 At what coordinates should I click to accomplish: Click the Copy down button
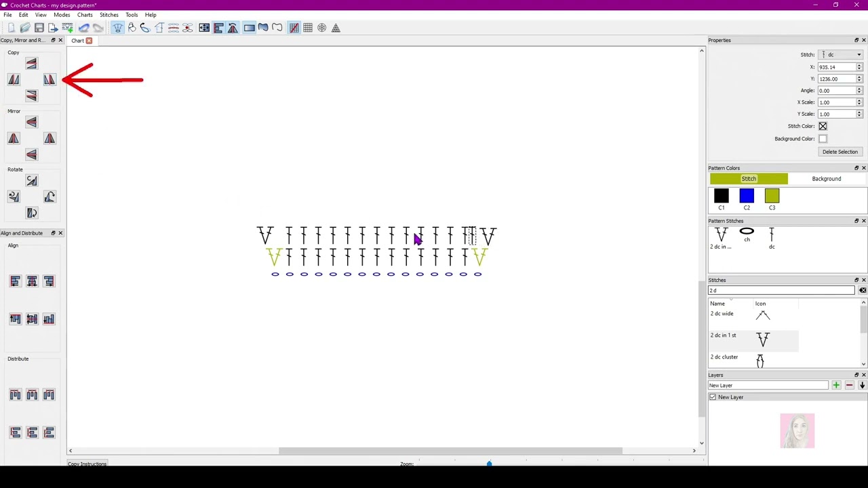tap(31, 96)
